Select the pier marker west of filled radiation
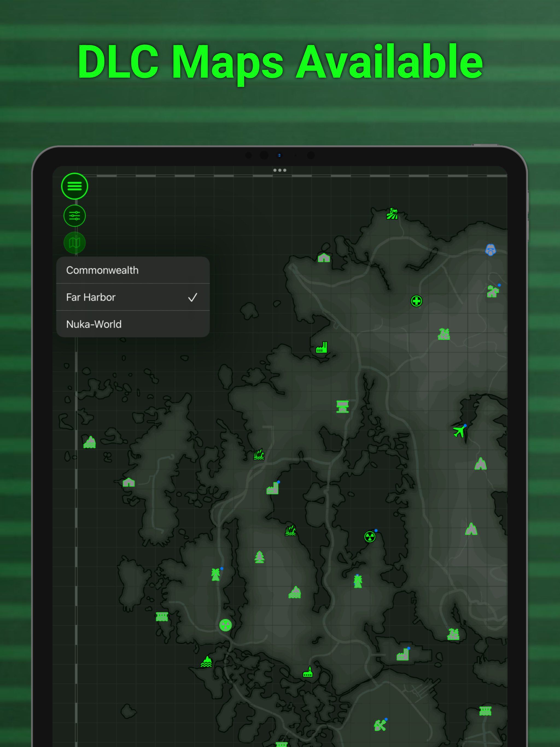 (162, 617)
